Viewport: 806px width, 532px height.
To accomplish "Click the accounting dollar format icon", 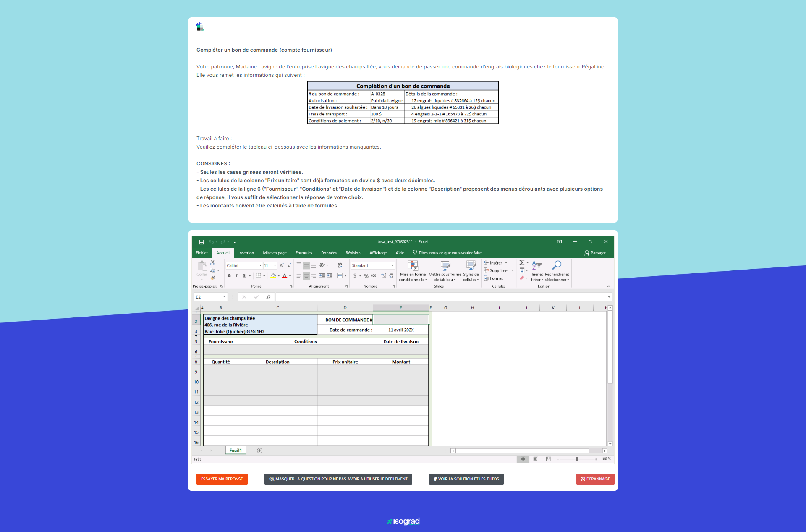I will [x=355, y=276].
